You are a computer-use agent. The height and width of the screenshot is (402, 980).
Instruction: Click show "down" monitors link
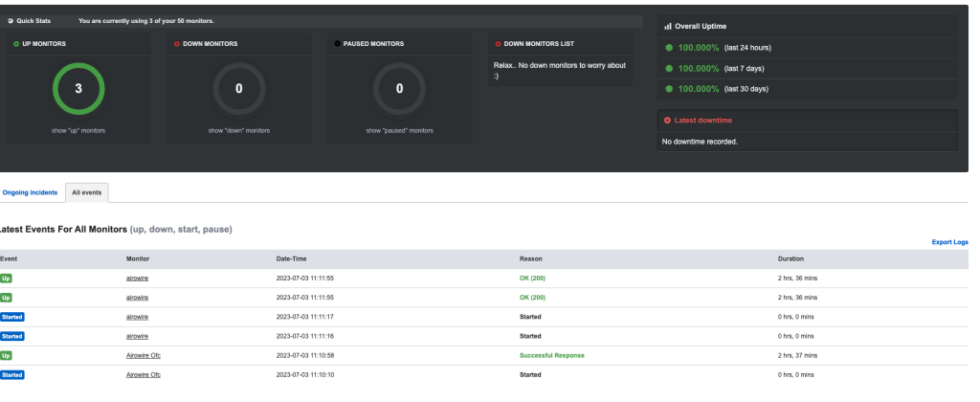(x=238, y=131)
